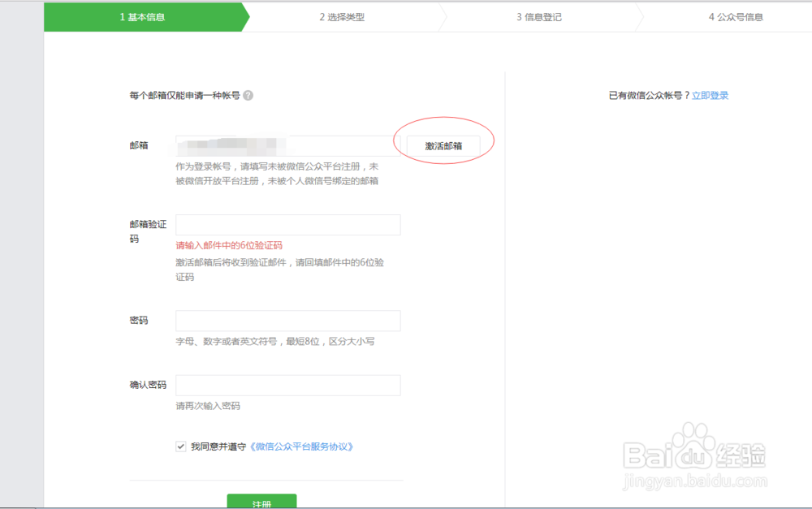Click the hint starting 字母、数字或者英文符号
The width and height of the screenshot is (812, 509).
[275, 341]
